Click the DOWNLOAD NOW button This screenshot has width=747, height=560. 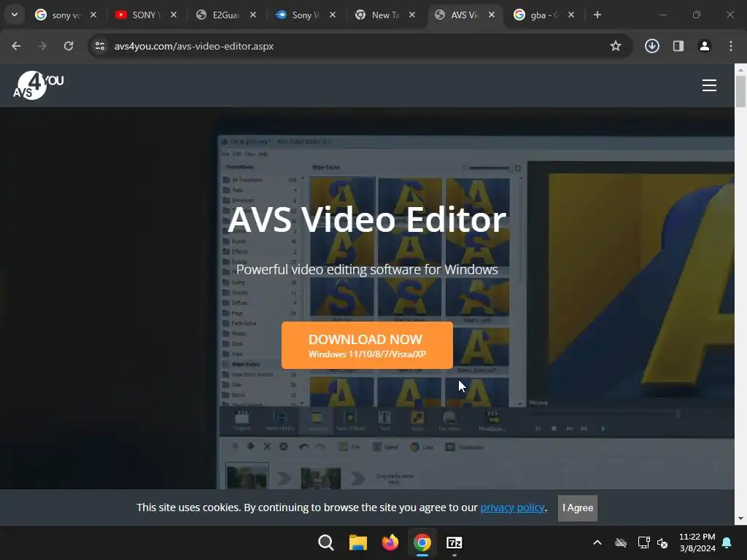click(x=367, y=345)
